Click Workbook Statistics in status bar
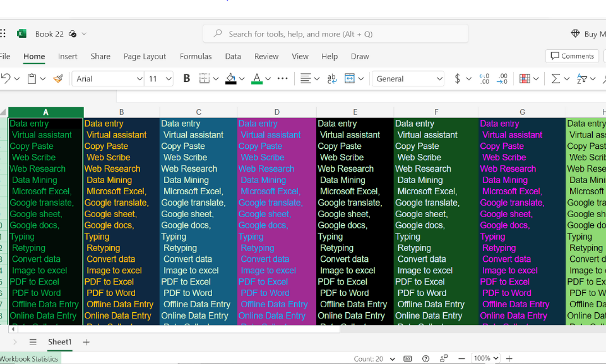 (29, 359)
